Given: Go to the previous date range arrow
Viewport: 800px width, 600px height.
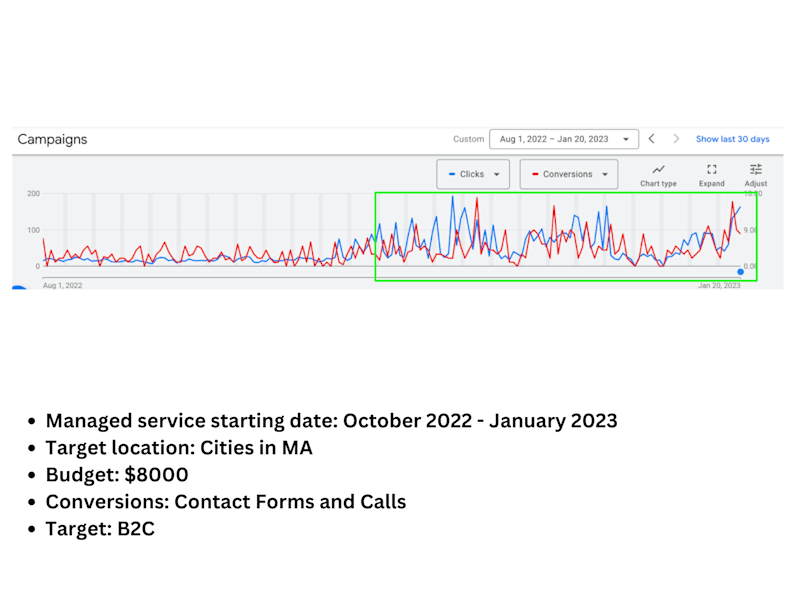Looking at the screenshot, I should pos(652,139).
